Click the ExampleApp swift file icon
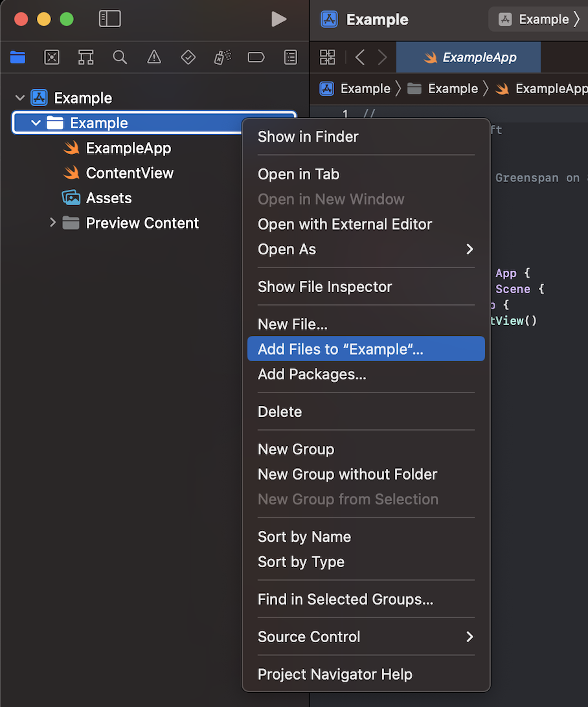 (71, 148)
